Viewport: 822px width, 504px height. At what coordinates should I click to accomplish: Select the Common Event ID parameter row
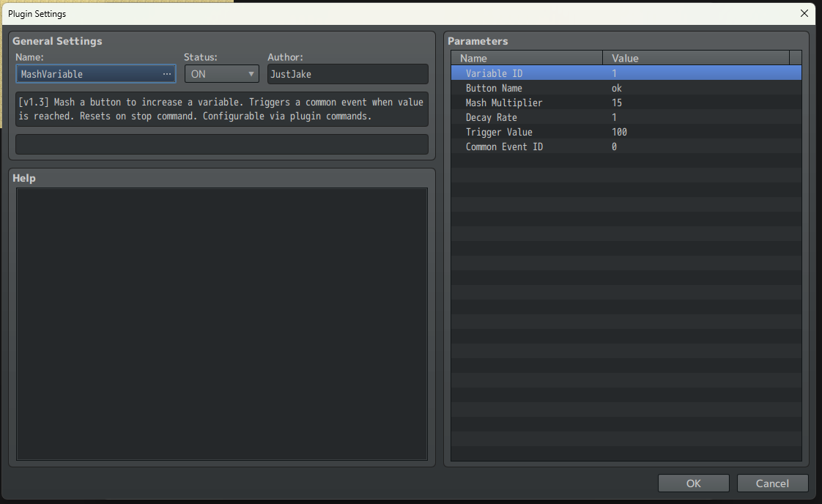point(626,147)
